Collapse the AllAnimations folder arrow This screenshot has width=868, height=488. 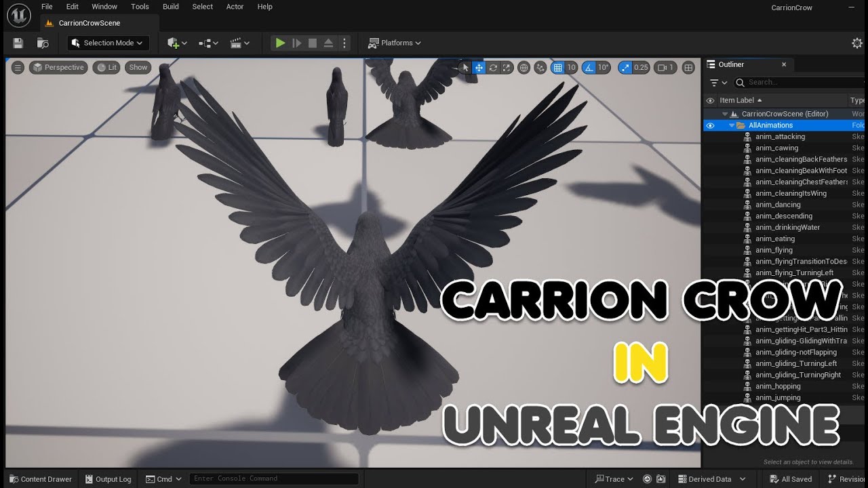tap(732, 125)
